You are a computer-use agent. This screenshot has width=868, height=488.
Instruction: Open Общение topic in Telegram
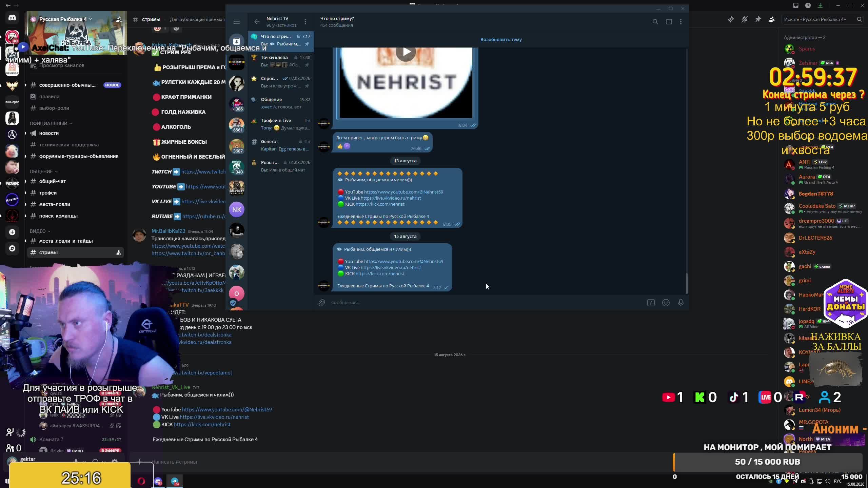pyautogui.click(x=281, y=103)
